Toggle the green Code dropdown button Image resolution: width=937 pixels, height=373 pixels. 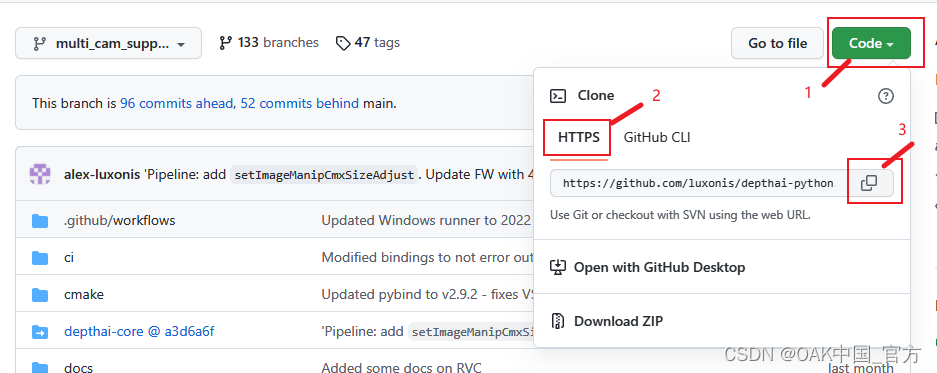(x=871, y=44)
